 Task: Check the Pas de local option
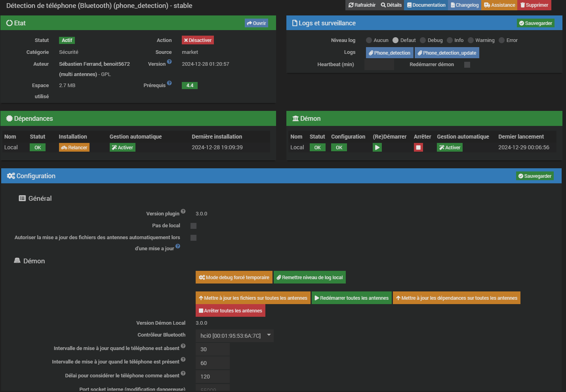tap(193, 226)
